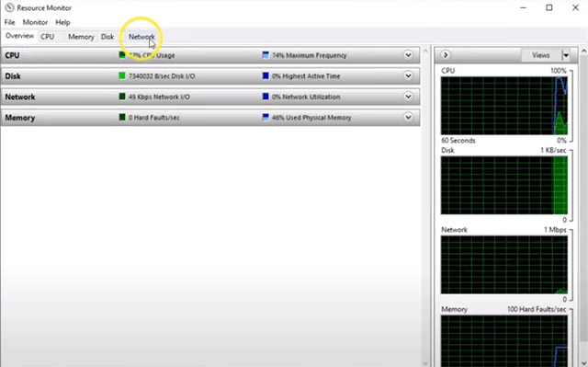Expand the Network section chevron

point(408,97)
